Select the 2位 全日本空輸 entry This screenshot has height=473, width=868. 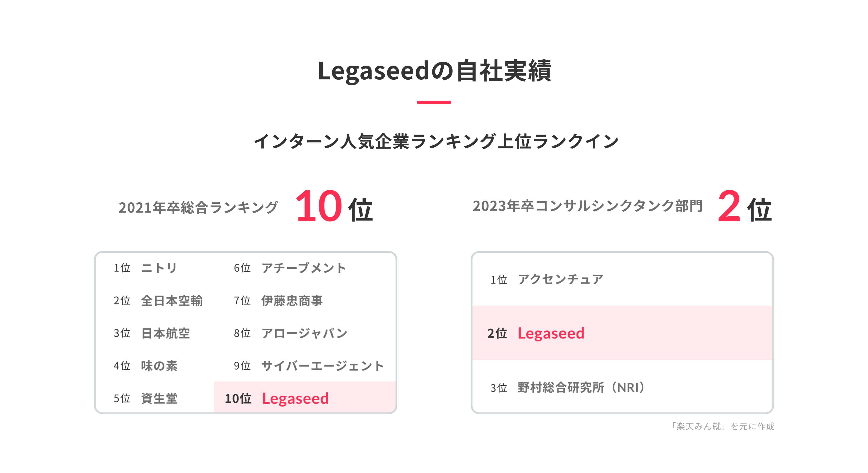158,300
